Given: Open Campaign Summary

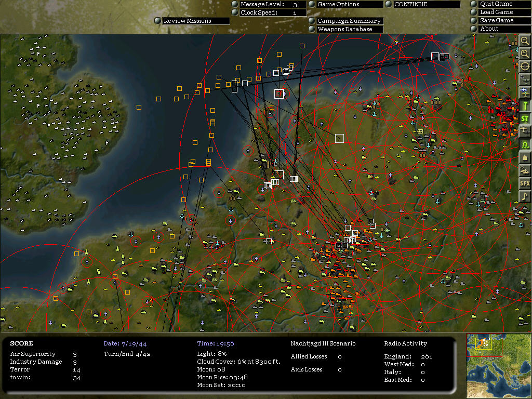Looking at the screenshot, I should tap(350, 21).
